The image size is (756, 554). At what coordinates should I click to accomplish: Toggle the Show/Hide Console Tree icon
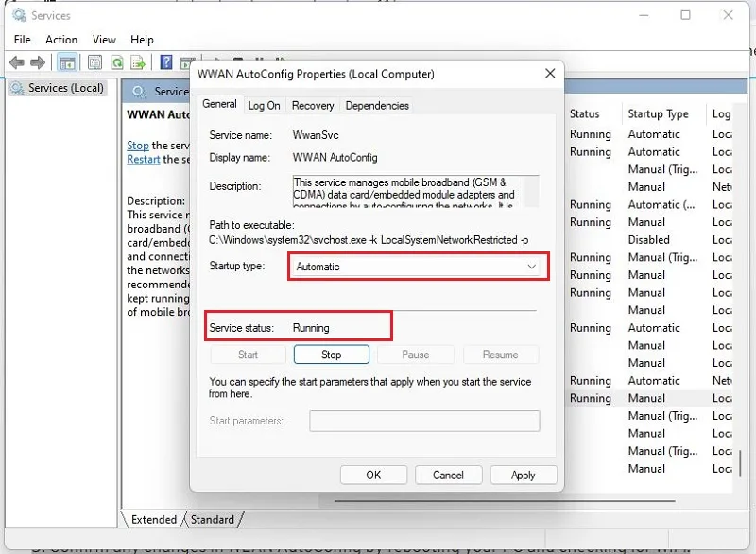coord(67,62)
